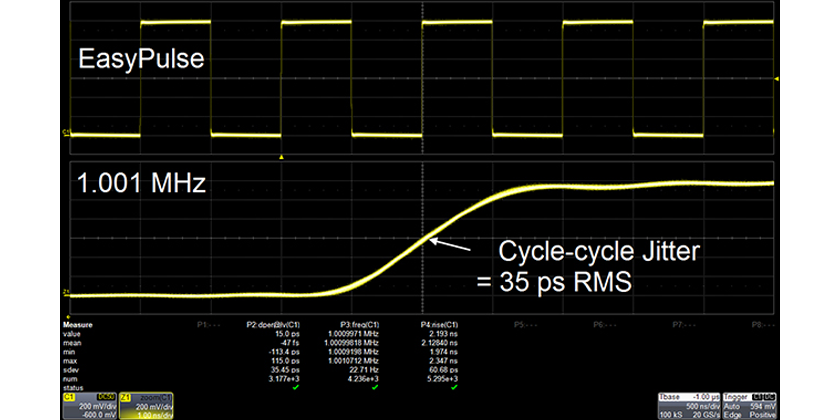
Task: Click the Tbase timebase descriptor box
Action: tap(688, 402)
